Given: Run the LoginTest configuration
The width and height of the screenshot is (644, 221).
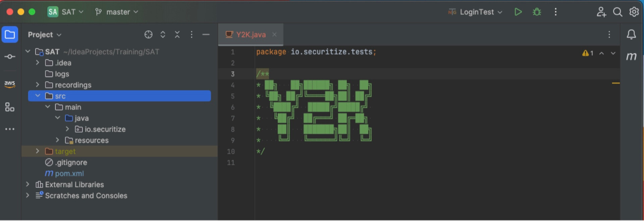Looking at the screenshot, I should click(x=518, y=12).
